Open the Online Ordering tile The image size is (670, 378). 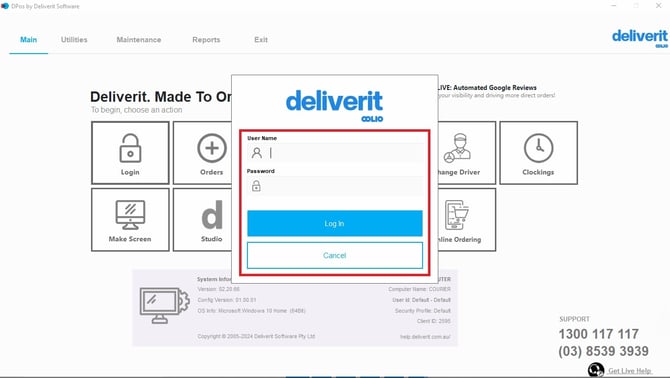point(467,220)
